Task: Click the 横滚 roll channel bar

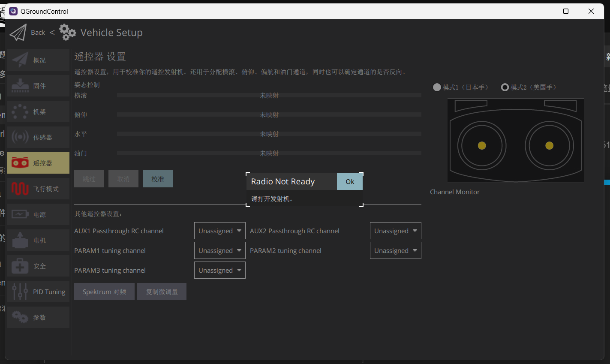Action: coord(269,95)
